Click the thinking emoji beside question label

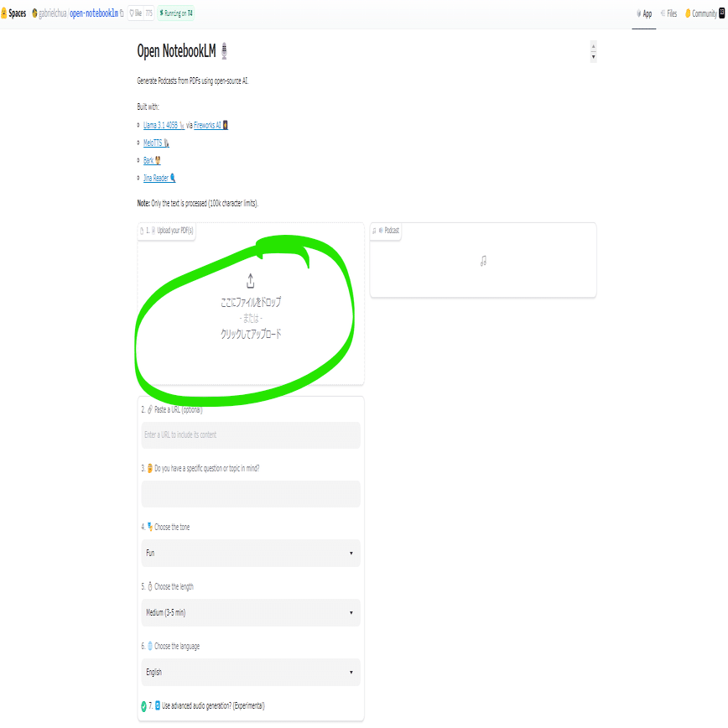click(x=150, y=468)
